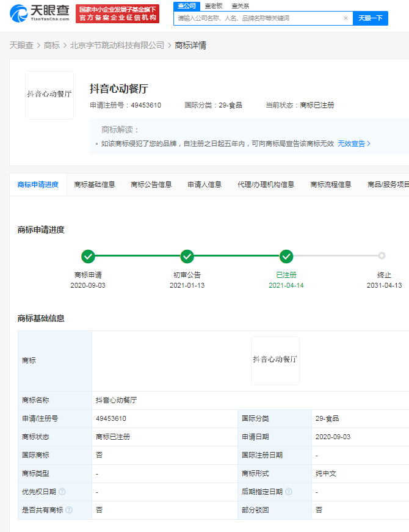Click the 天眼一下 search button

click(x=371, y=18)
